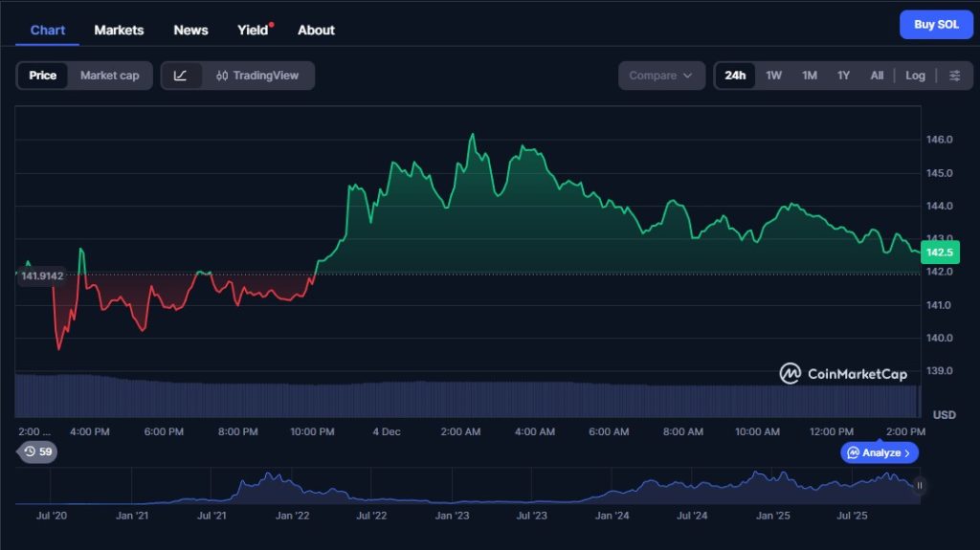The width and height of the screenshot is (980, 550).
Task: Select Price view toggle
Action: [x=42, y=76]
